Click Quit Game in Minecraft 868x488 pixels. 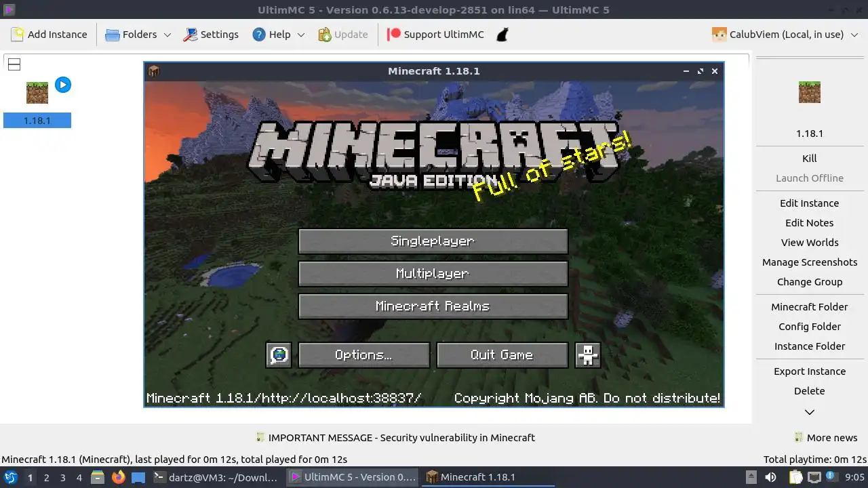(502, 355)
